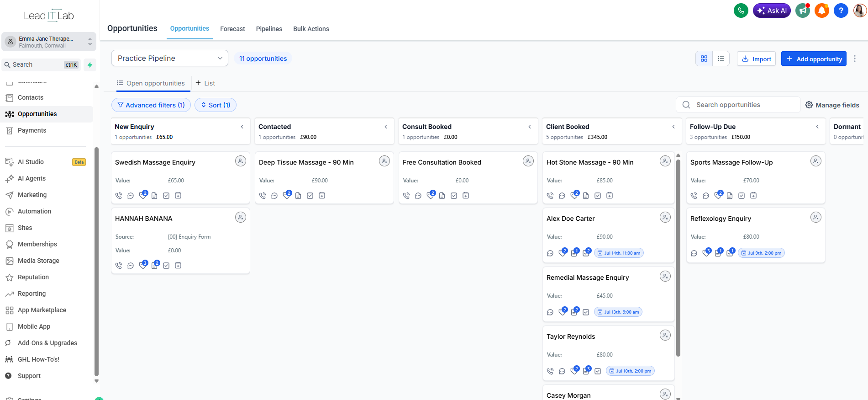Image resolution: width=868 pixels, height=400 pixels.
Task: Click the blue help question mark icon
Action: tap(841, 11)
